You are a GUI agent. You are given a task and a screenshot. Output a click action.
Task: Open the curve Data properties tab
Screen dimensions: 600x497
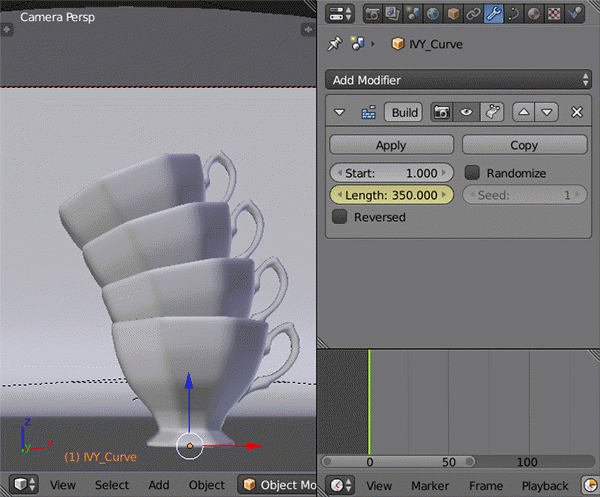pyautogui.click(x=512, y=13)
